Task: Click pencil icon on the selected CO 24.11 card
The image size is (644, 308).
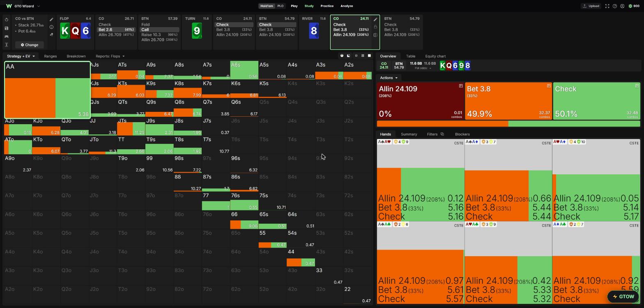Action: 375,19
